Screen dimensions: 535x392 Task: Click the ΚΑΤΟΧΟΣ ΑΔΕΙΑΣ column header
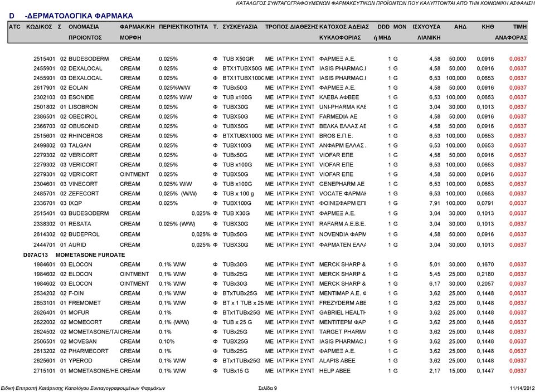pyautogui.click(x=344, y=27)
